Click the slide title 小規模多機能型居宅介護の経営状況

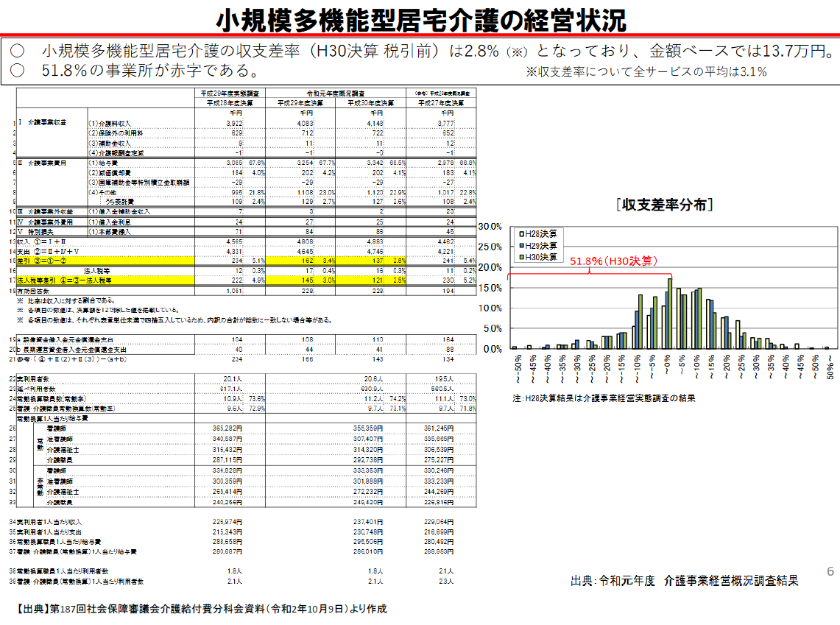tap(420, 20)
